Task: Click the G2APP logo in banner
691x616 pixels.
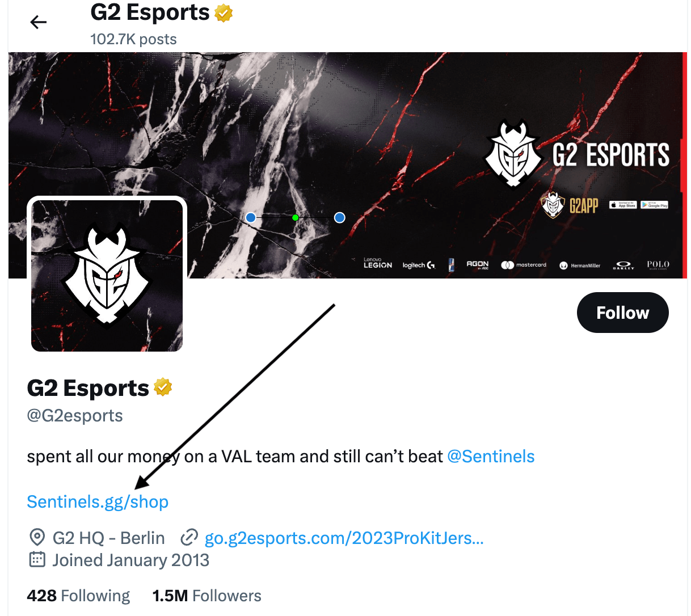Action: tap(570, 205)
